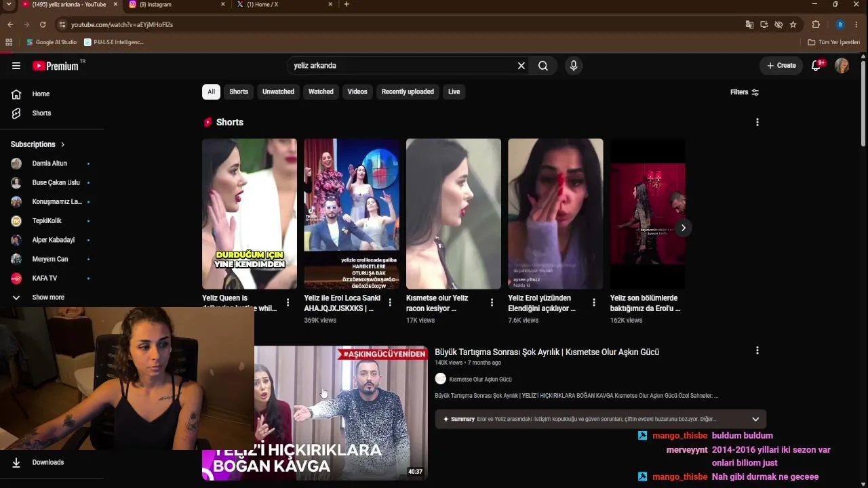
Task: Start voice search with the microphone
Action: click(x=574, y=66)
